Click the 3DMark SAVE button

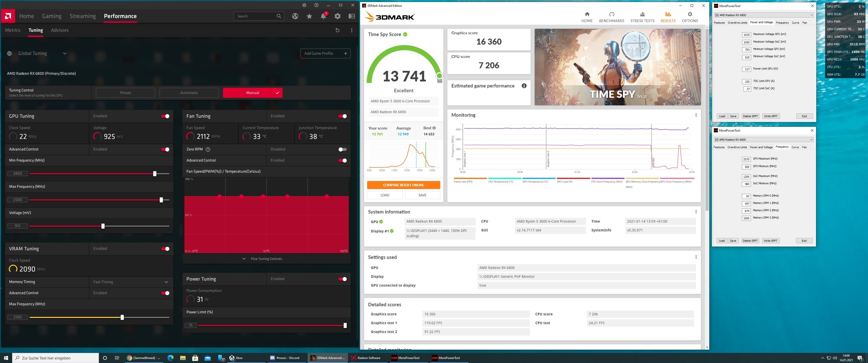pyautogui.click(x=422, y=195)
